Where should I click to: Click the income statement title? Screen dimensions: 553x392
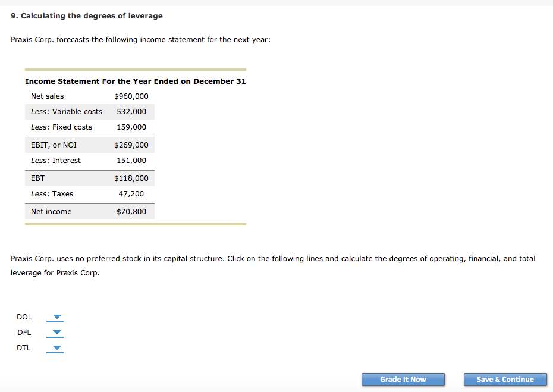pos(135,81)
